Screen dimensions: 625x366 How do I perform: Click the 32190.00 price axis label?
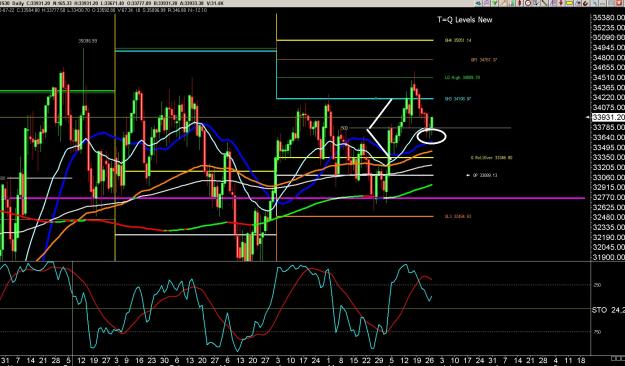pos(609,237)
